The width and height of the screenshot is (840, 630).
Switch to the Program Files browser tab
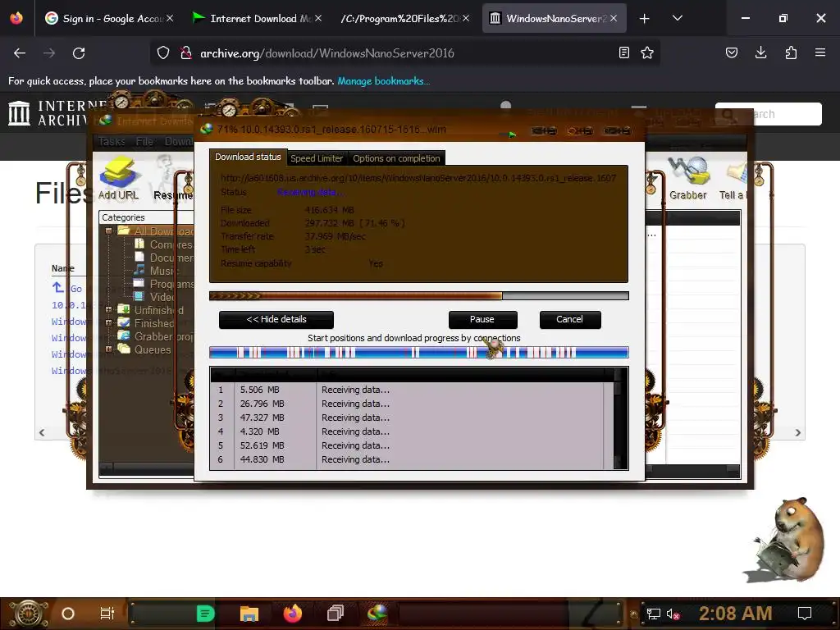pos(405,19)
